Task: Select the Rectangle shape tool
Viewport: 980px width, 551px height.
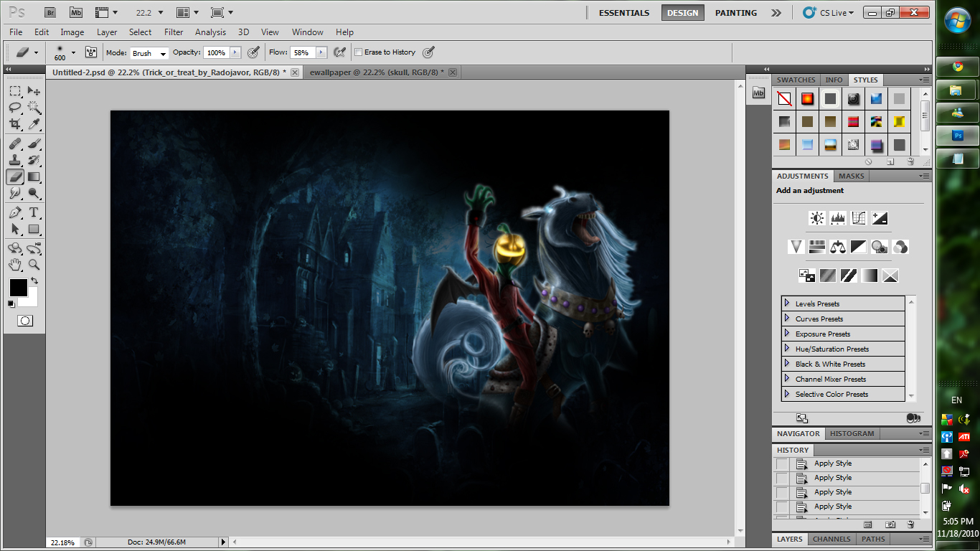Action: point(34,230)
